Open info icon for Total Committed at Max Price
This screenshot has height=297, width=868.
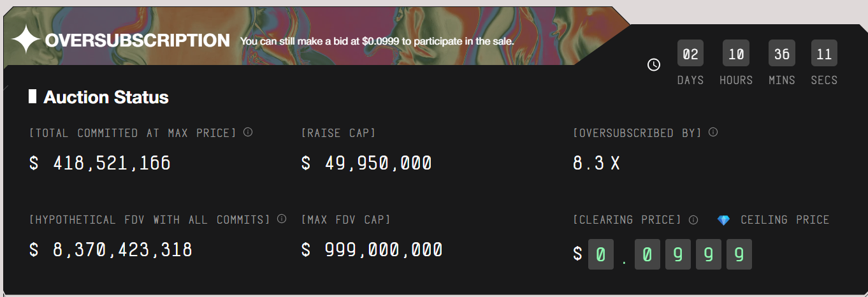click(x=248, y=133)
